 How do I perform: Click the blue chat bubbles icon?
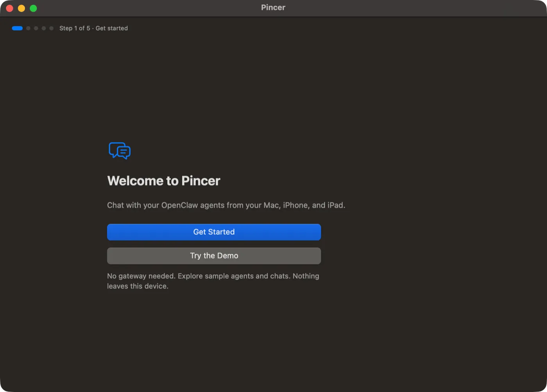click(120, 151)
